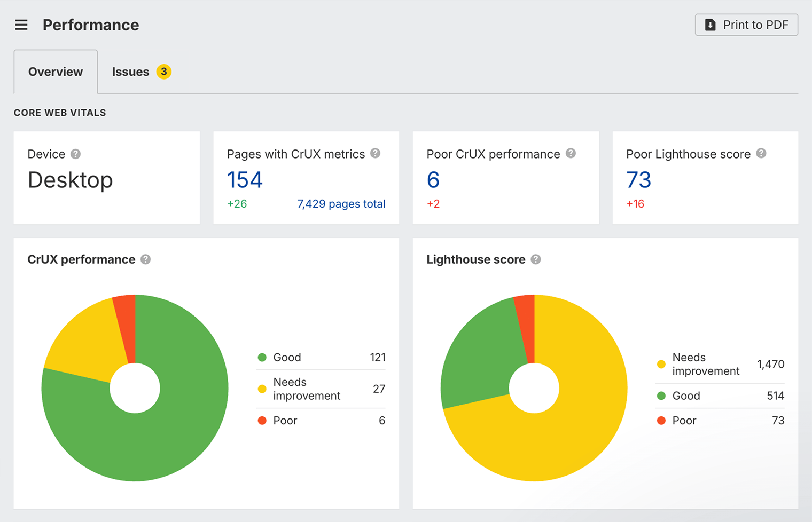The image size is (812, 522).
Task: Click the Poor legend entry under Lighthouse score
Action: [x=684, y=420]
